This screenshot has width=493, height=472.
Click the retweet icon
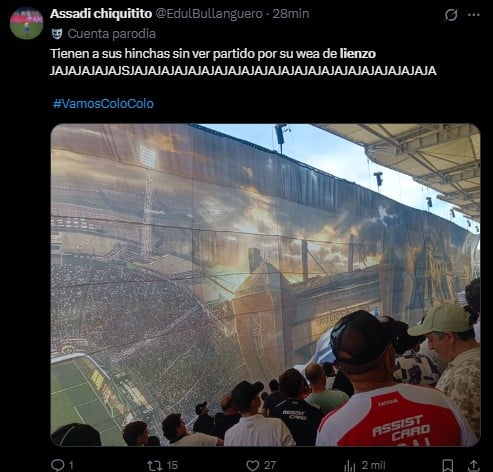pyautogui.click(x=154, y=465)
